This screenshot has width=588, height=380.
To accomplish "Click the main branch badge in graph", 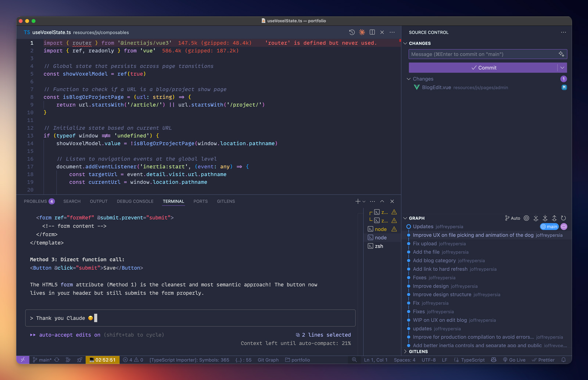I will [x=549, y=227].
